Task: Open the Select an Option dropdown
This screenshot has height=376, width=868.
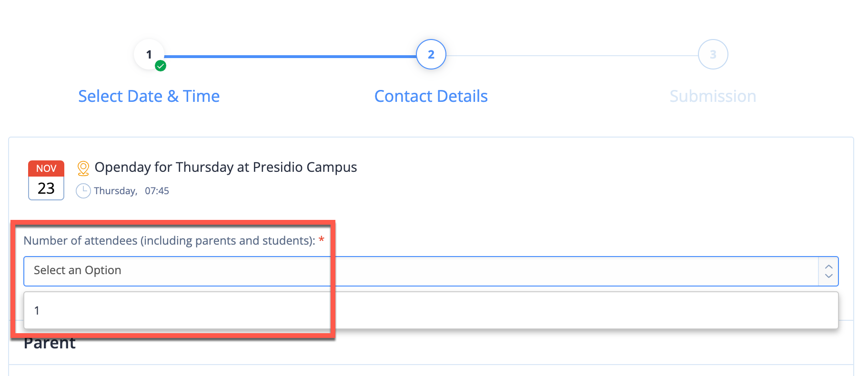Action: (431, 271)
